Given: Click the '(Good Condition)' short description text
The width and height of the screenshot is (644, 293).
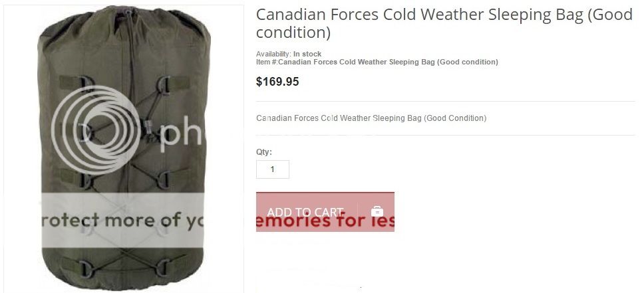Looking at the screenshot, I should [454, 118].
